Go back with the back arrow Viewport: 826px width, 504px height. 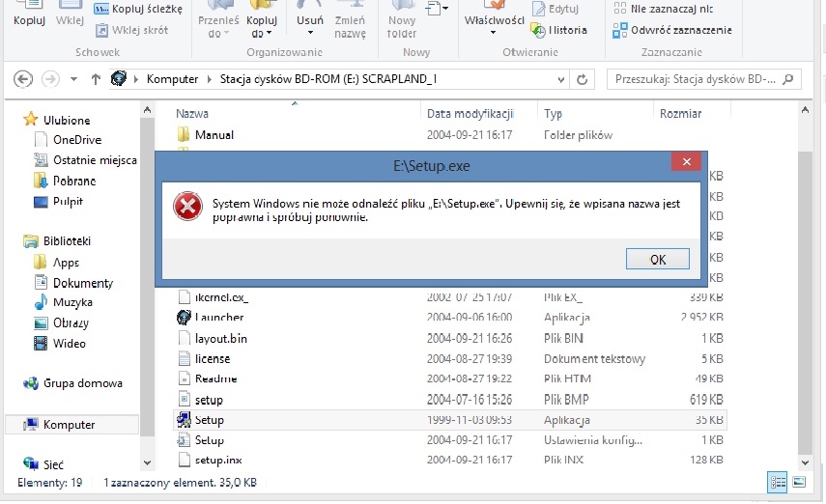pos(22,79)
